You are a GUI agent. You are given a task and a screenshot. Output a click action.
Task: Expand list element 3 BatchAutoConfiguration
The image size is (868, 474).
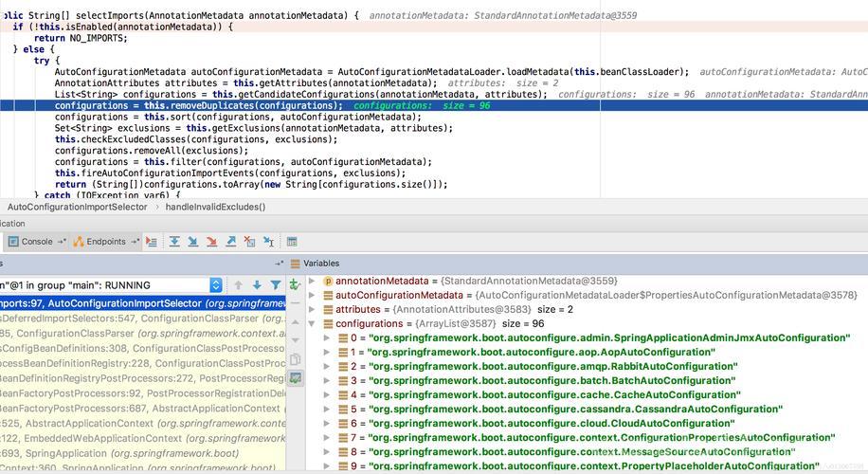(x=327, y=381)
